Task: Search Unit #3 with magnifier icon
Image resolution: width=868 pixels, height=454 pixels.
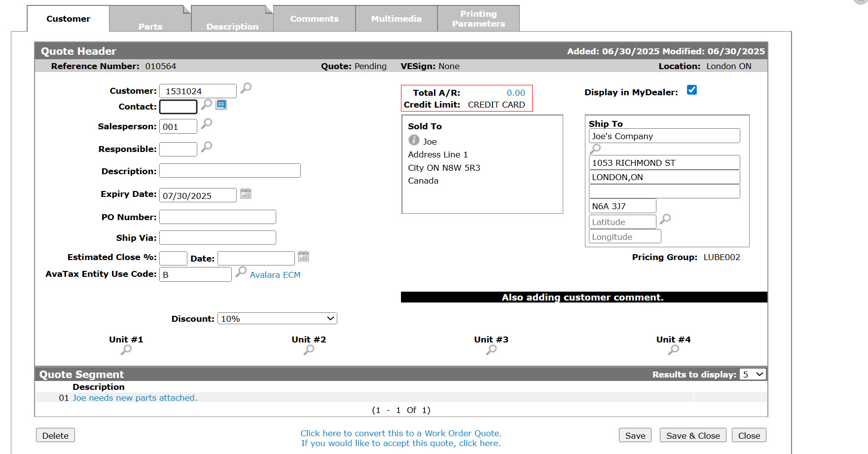Action: [491, 350]
